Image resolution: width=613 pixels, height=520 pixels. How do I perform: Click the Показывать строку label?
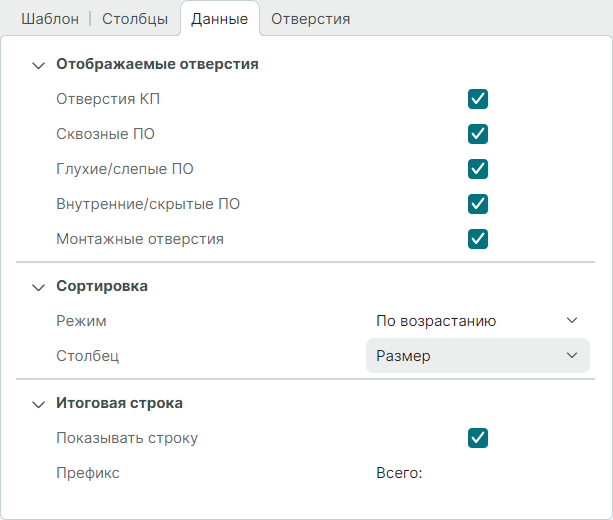127,438
